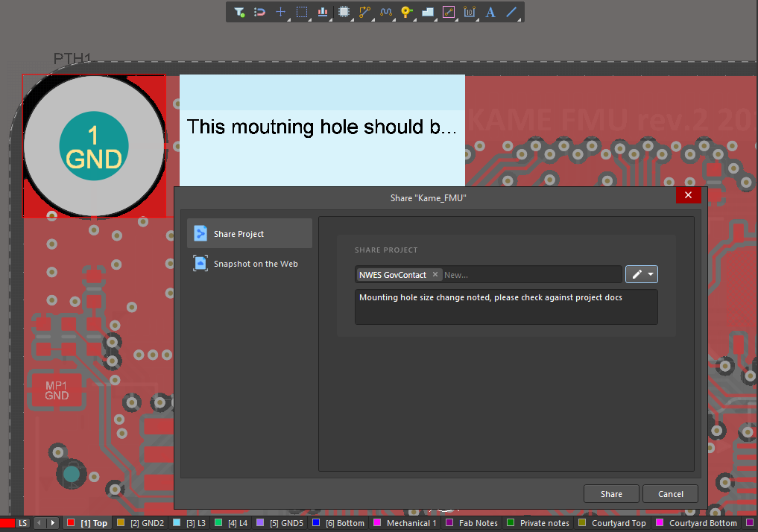Click the Mechanical 1 magenta color swatch
The image size is (758, 532).
click(x=377, y=522)
